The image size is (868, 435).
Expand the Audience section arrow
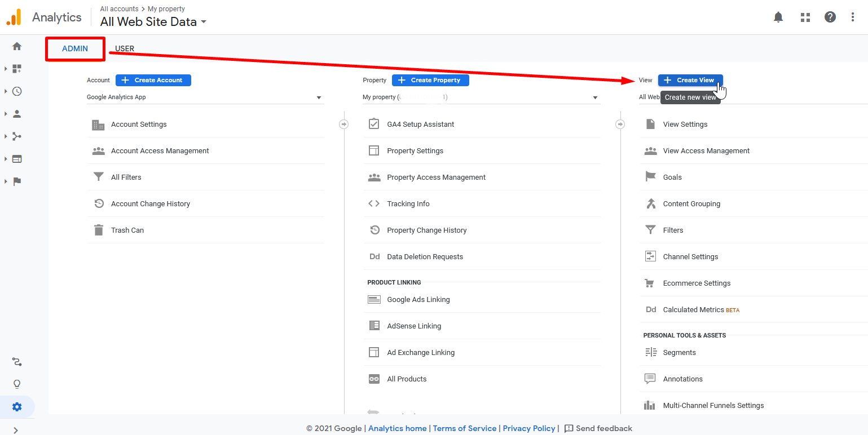click(6, 114)
